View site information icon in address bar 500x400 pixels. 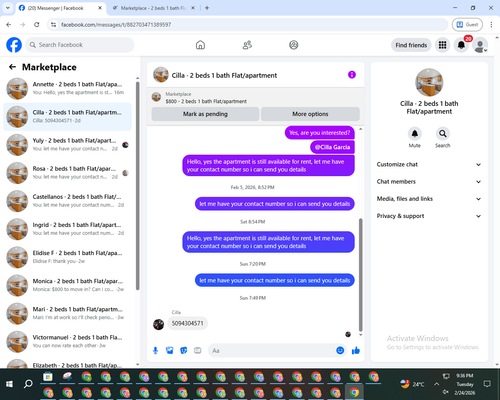[53, 24]
